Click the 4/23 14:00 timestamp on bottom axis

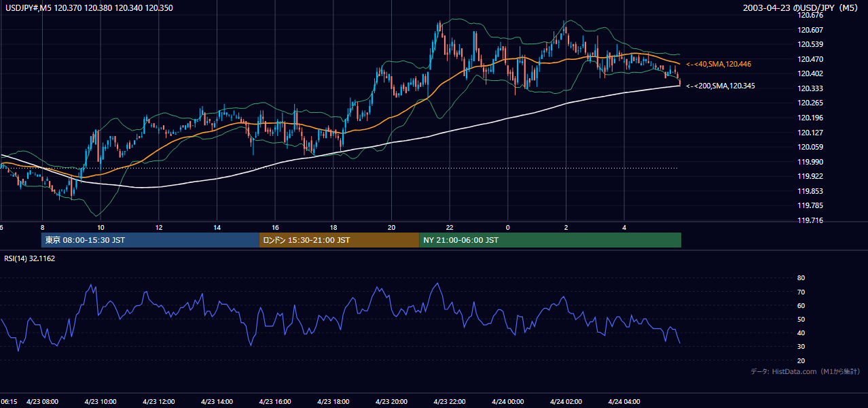[217, 401]
